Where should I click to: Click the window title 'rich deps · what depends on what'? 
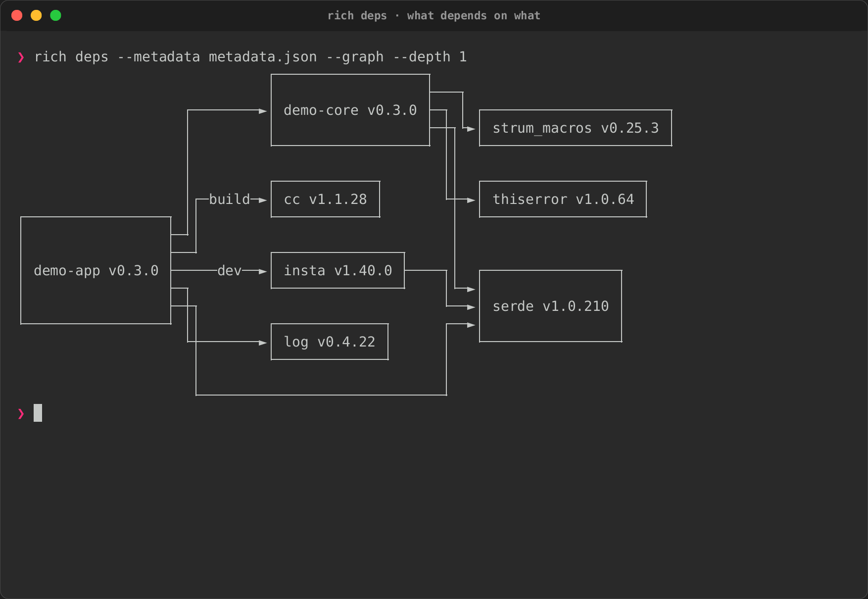[434, 16]
